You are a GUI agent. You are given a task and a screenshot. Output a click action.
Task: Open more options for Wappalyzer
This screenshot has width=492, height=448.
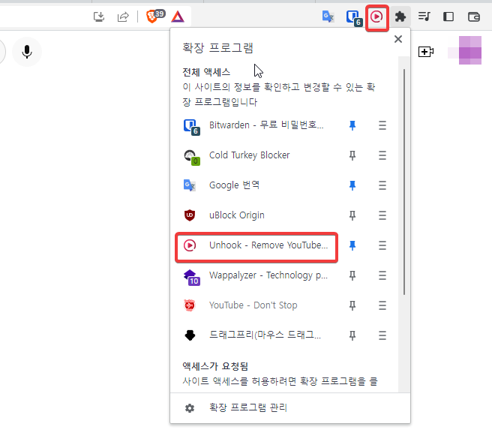pyautogui.click(x=382, y=275)
